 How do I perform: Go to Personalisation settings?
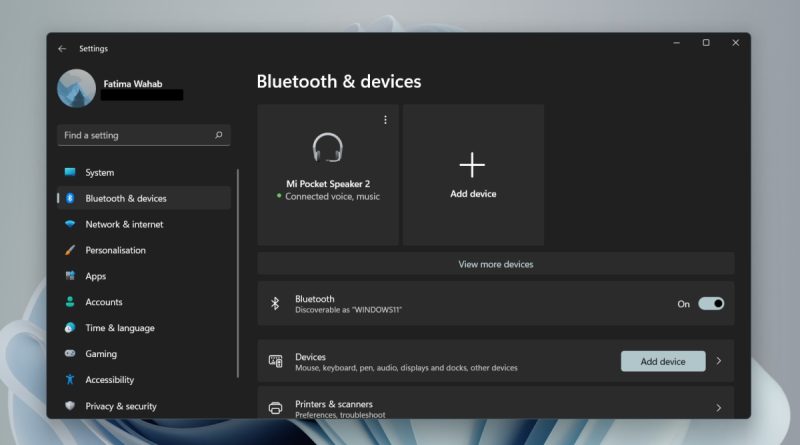(x=144, y=250)
